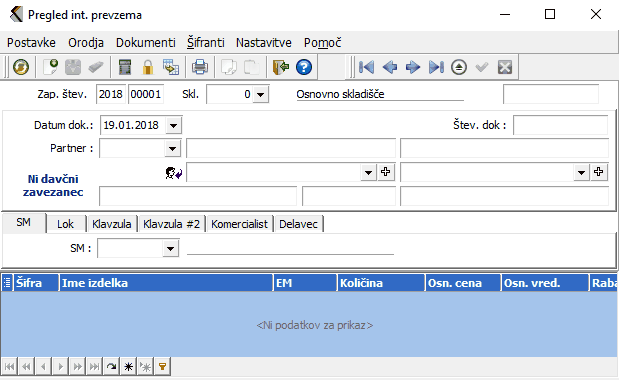Image resolution: width=619 pixels, height=380 pixels.
Task: Click grid next page double-right arrow
Action: pyautogui.click(x=77, y=367)
